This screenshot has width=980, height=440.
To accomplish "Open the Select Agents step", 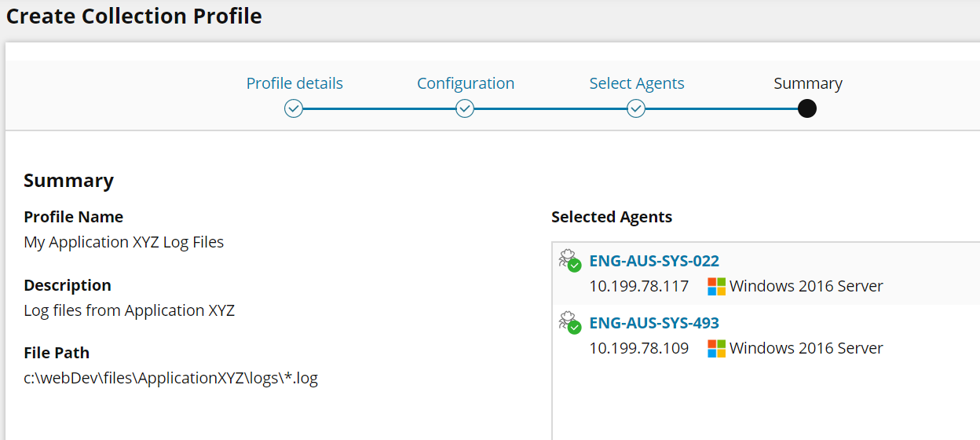I will click(x=637, y=83).
